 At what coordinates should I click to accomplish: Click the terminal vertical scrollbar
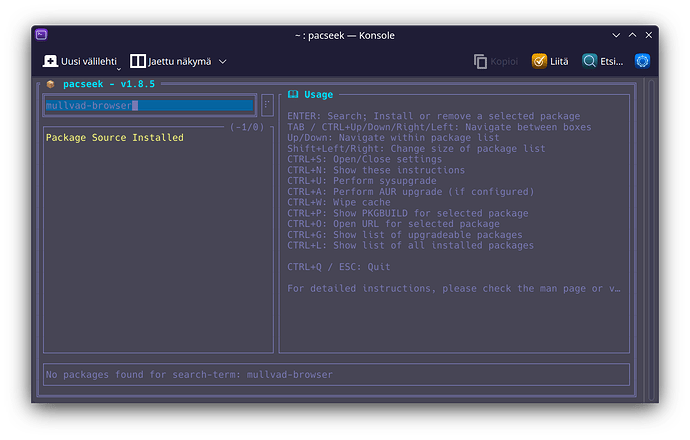tap(651, 238)
